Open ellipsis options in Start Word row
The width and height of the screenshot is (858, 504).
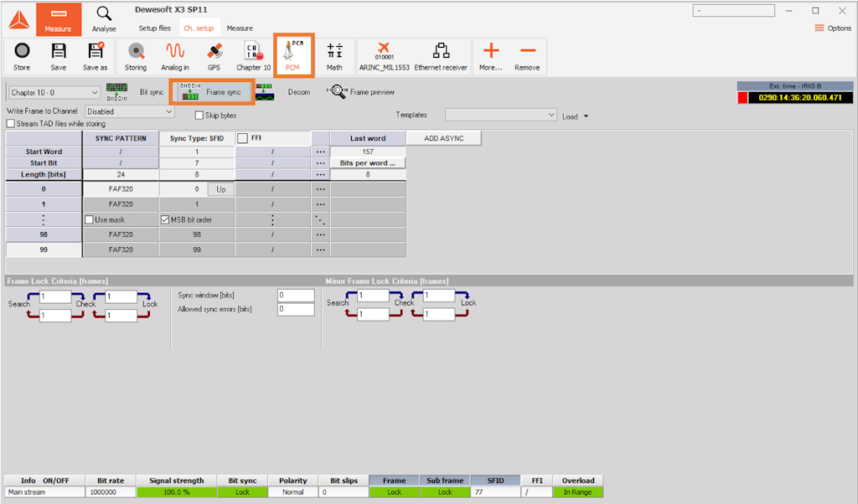point(321,152)
